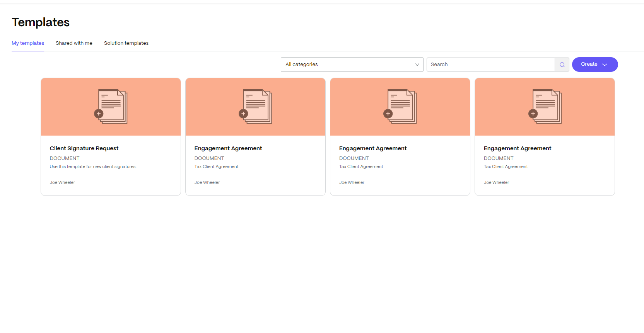Click the magnifier search icon button

click(562, 65)
